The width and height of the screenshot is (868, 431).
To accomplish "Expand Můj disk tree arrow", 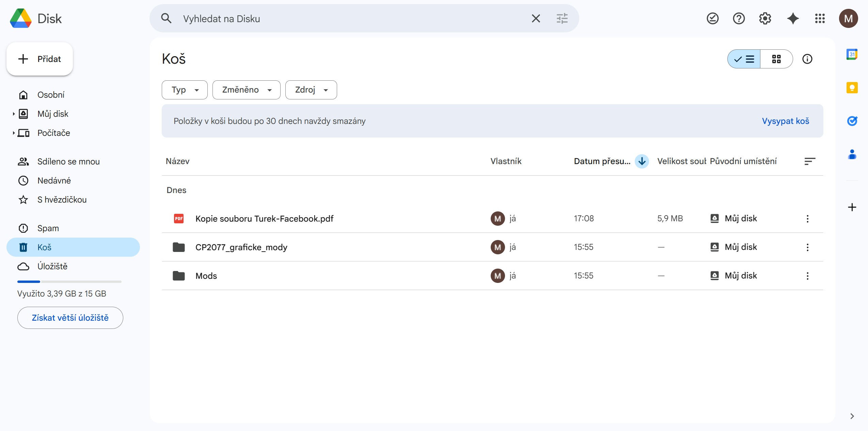I will point(14,114).
